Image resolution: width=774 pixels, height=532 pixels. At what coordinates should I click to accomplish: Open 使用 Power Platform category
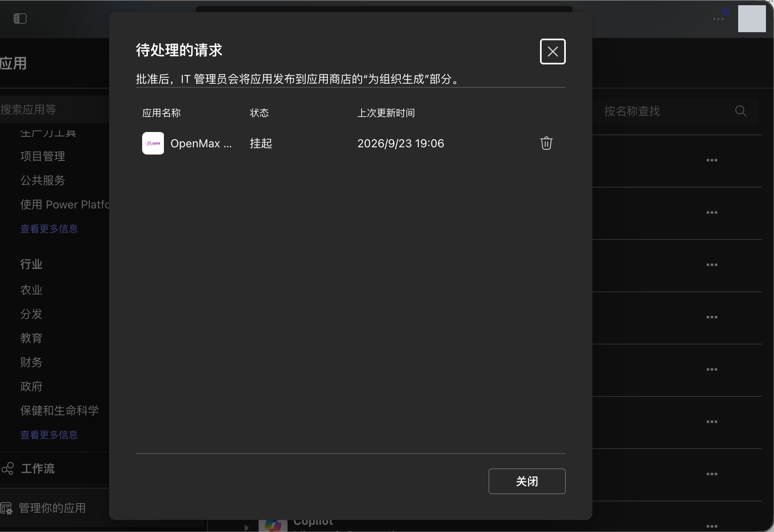click(64, 204)
